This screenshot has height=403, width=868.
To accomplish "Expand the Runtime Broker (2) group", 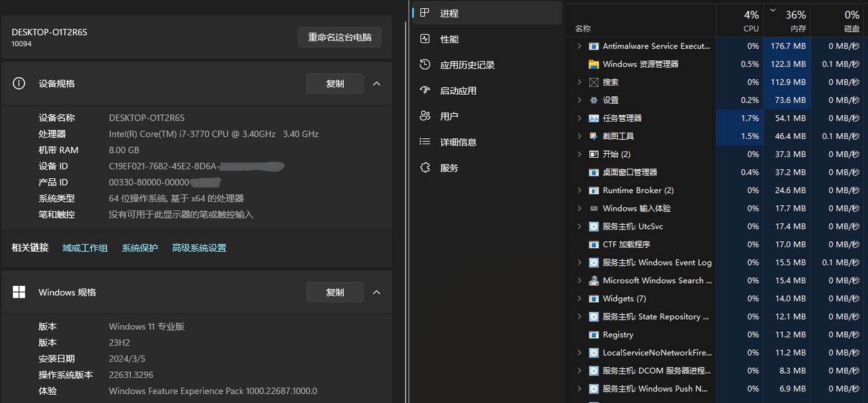I will point(579,190).
